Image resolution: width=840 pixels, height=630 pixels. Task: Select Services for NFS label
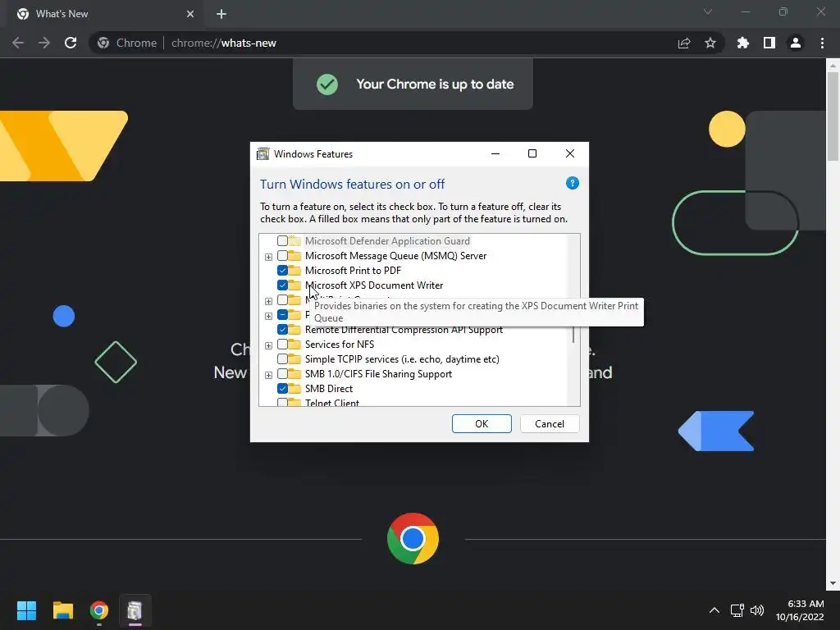pyautogui.click(x=340, y=345)
